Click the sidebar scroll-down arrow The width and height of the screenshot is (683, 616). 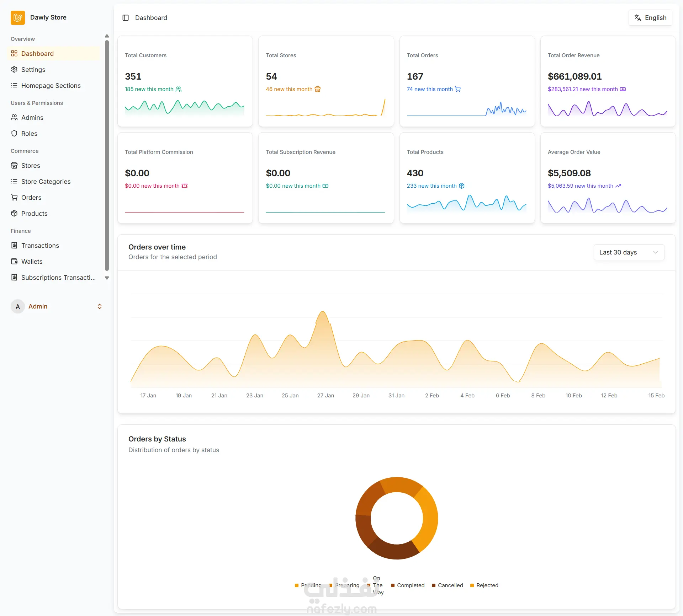(107, 278)
